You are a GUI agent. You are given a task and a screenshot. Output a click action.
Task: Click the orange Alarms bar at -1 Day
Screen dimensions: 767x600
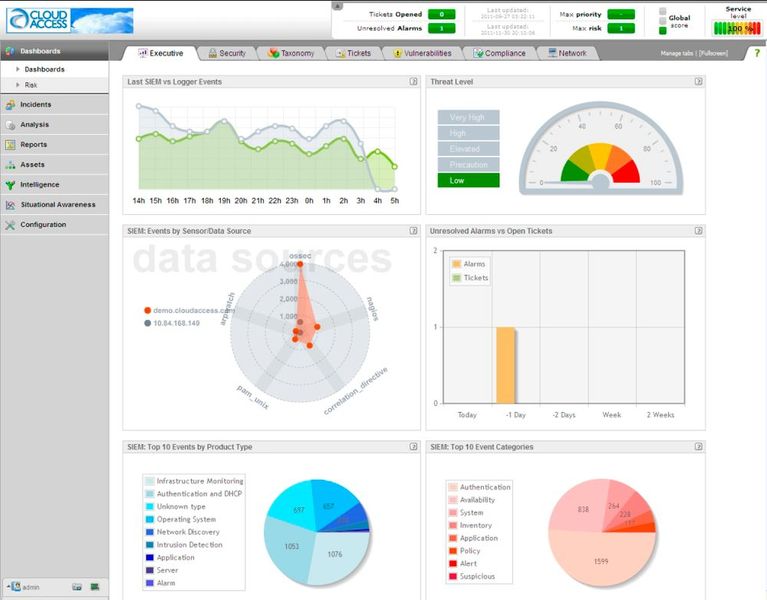[x=506, y=365]
